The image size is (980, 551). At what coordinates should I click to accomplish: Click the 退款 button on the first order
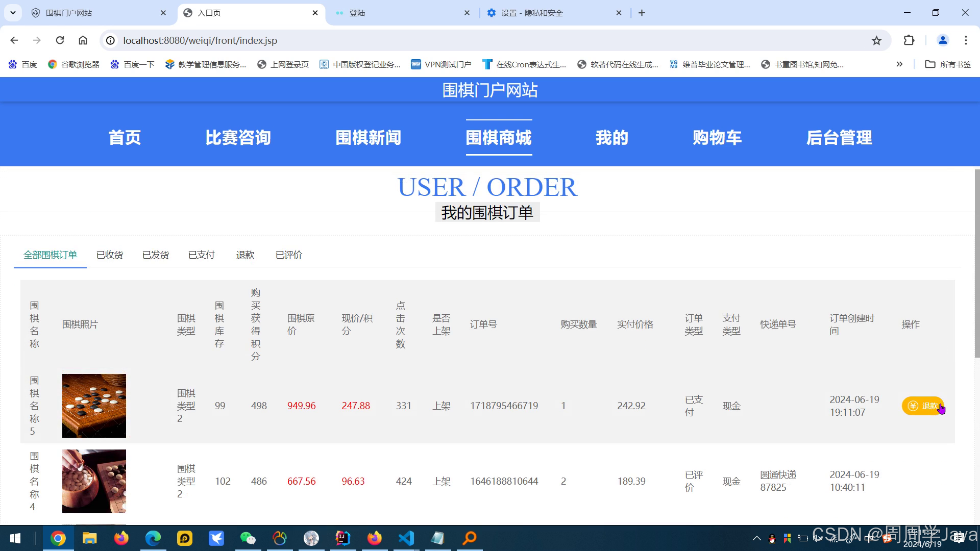coord(924,406)
